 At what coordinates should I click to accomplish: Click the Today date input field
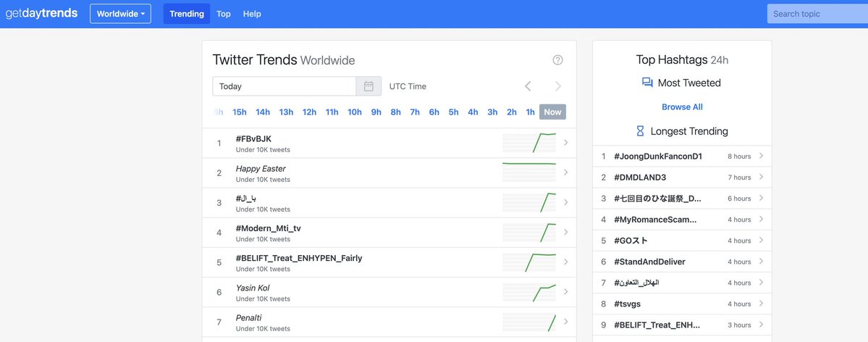click(x=284, y=86)
